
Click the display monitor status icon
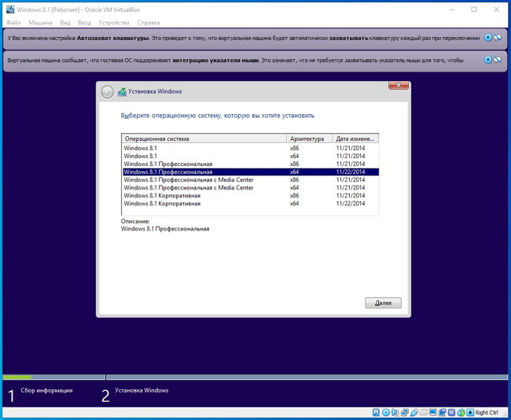pos(433,412)
